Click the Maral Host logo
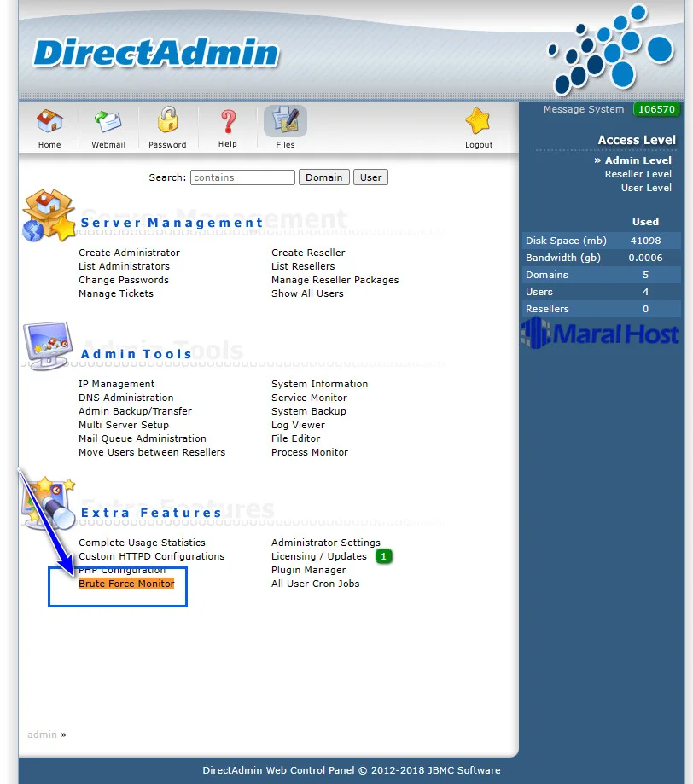The width and height of the screenshot is (693, 784). coord(601,333)
